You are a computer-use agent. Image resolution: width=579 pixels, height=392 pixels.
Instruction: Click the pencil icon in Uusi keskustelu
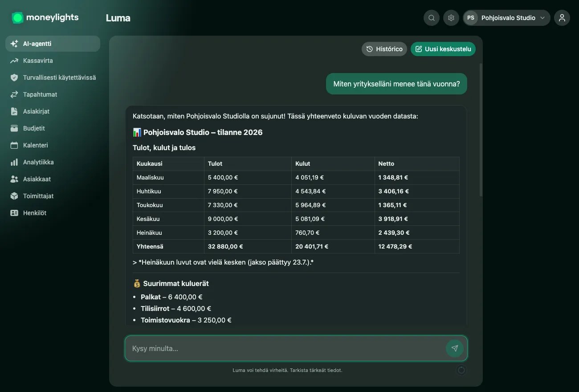pyautogui.click(x=418, y=49)
